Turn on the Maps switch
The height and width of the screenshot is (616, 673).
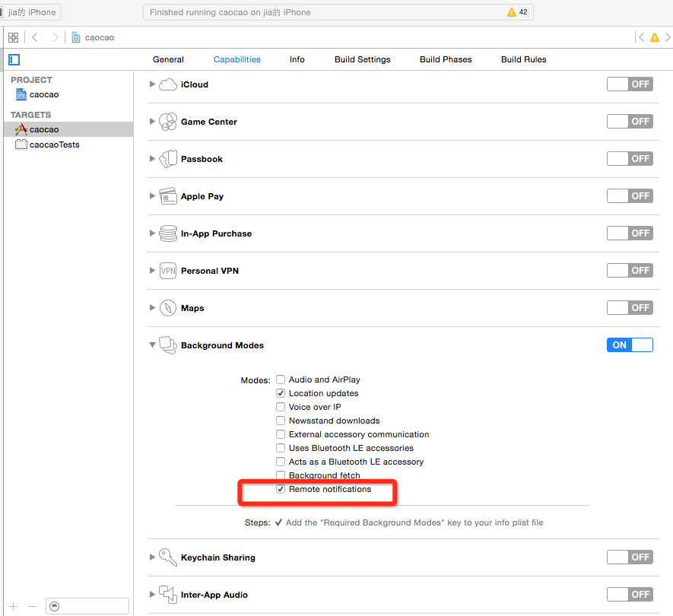coord(630,308)
